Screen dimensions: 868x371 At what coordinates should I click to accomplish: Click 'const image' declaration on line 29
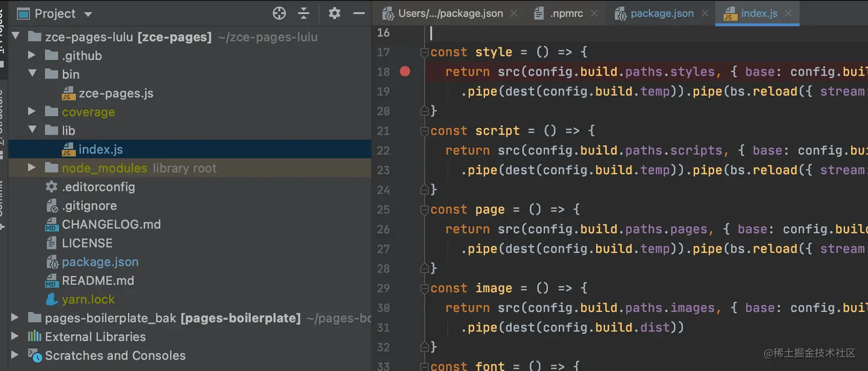[x=471, y=288]
